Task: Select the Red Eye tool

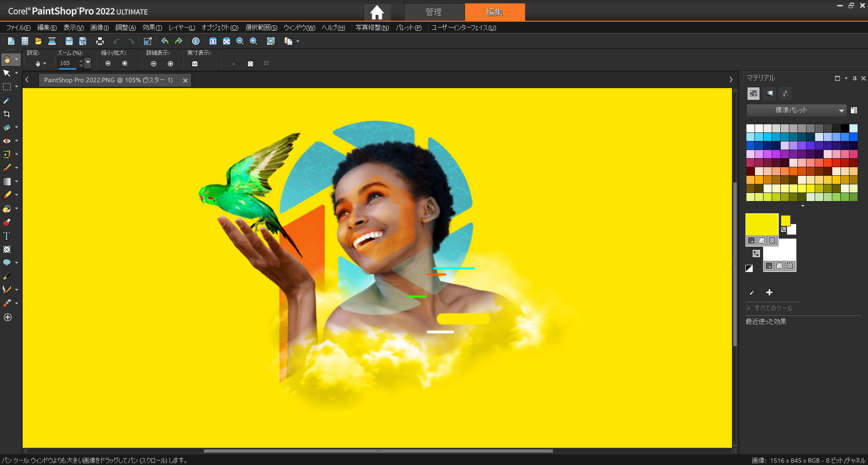Action: pos(7,141)
